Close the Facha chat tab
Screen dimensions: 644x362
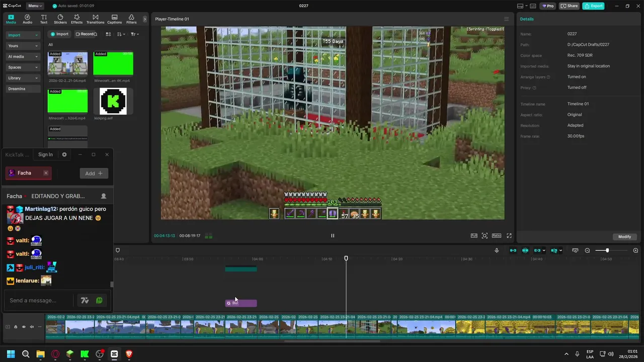(46, 173)
